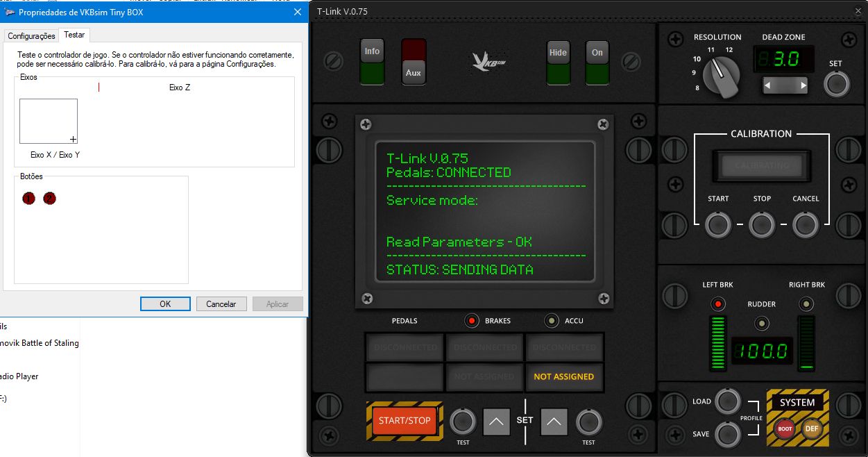Toggle the On switch
This screenshot has width=868, height=457.
click(x=597, y=62)
